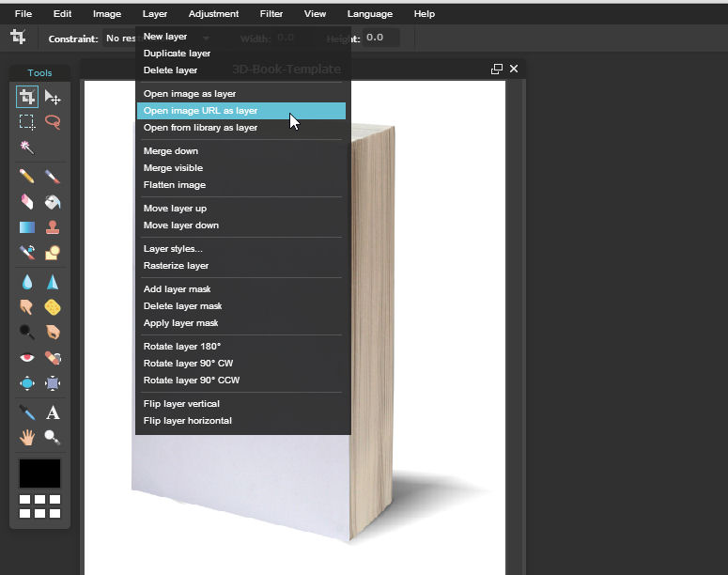The image size is (728, 575).
Task: Close the open Layer menu
Action: coord(155,14)
